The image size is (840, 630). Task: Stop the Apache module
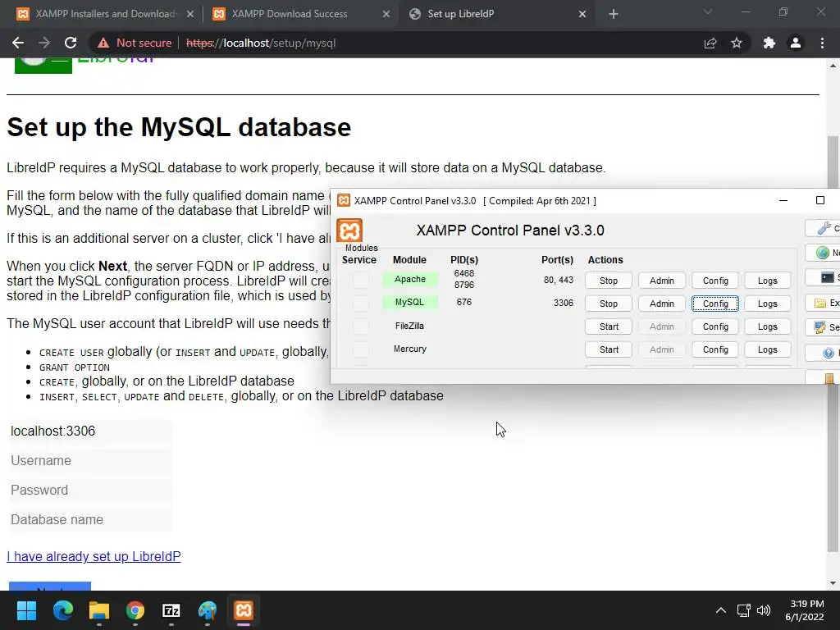coord(609,281)
